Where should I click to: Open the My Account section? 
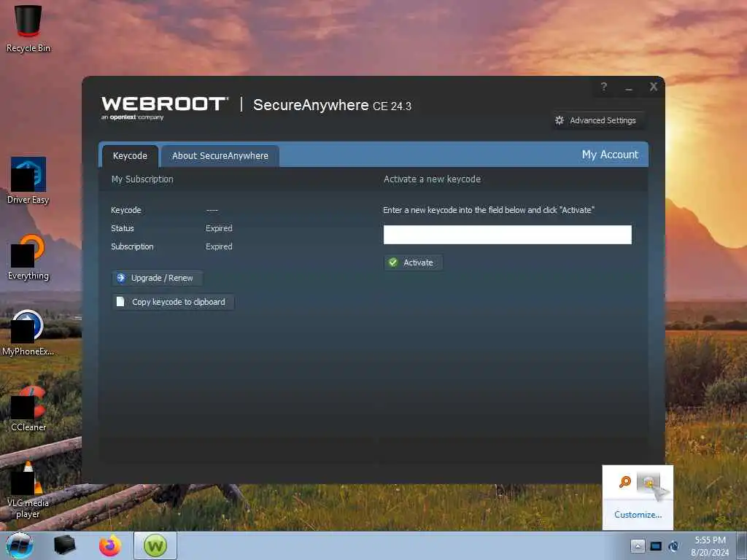pos(610,155)
